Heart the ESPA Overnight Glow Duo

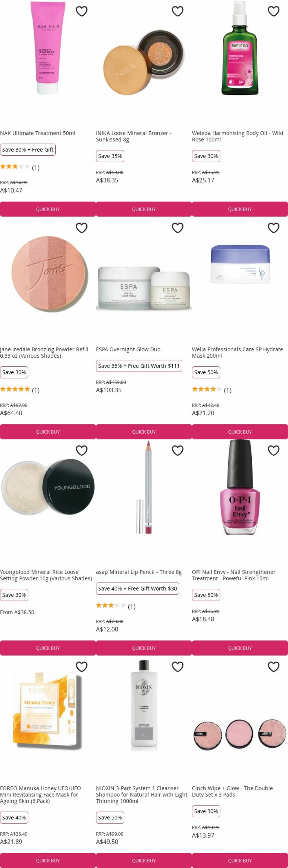178,228
